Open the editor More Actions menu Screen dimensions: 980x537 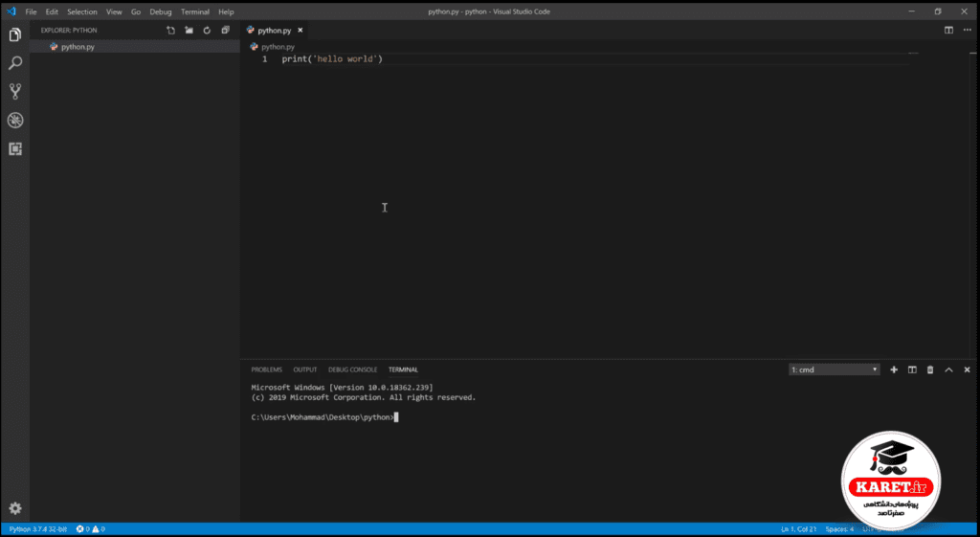pos(968,30)
